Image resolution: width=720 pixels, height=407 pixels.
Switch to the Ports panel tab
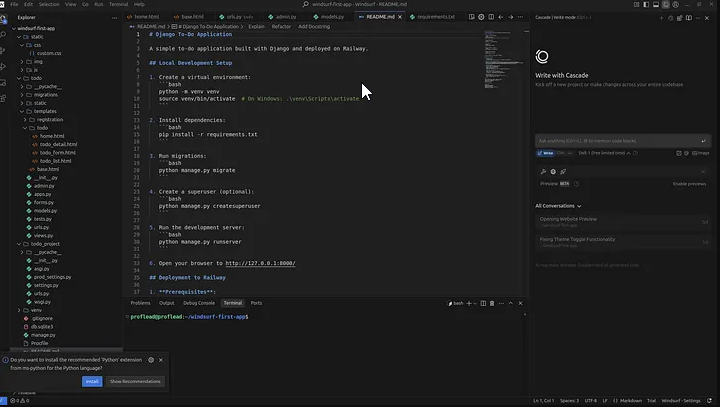pos(256,303)
